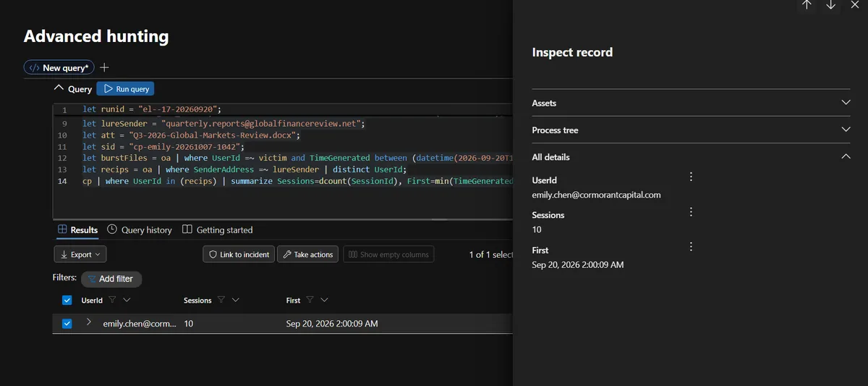Run the query
The image size is (868, 386).
point(125,88)
